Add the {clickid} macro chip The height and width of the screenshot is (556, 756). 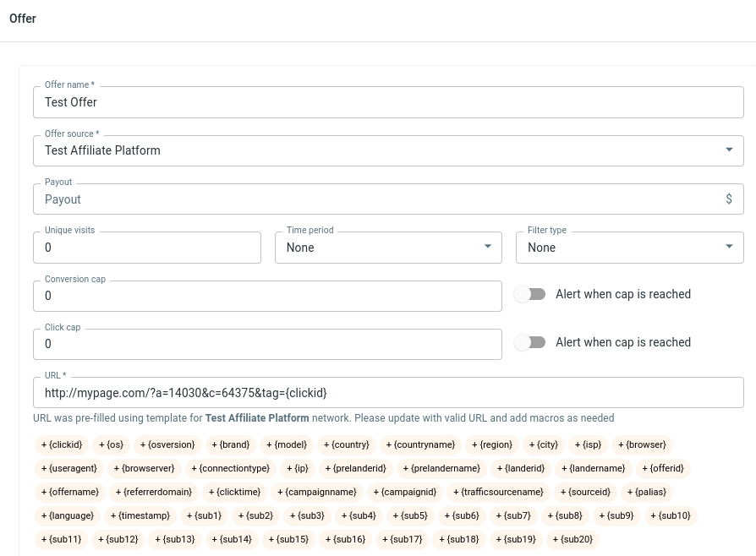62,444
